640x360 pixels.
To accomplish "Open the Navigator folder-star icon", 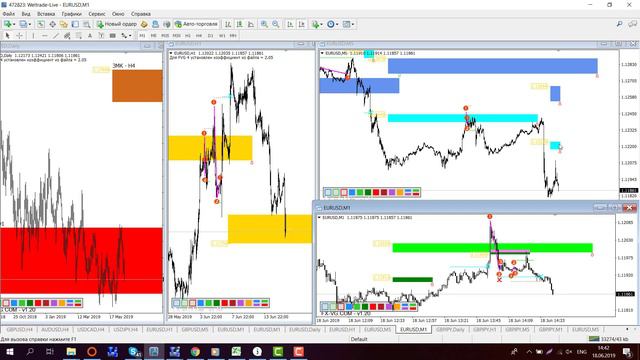I will [x=64, y=24].
